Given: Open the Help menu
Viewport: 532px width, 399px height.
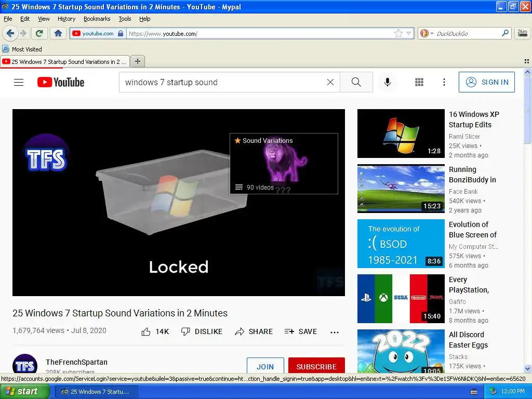Looking at the screenshot, I should 144,19.
